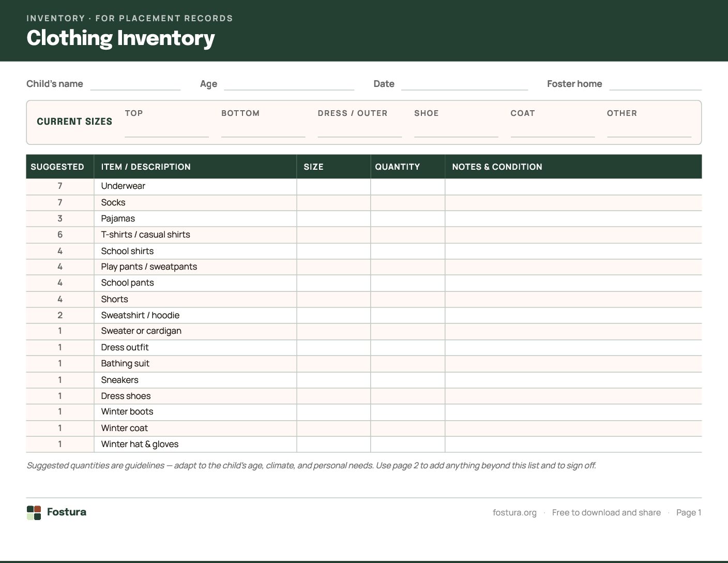Select 'T-shirts / casual shirts' item
Viewport: 728px width, 563px height.
pos(146,234)
